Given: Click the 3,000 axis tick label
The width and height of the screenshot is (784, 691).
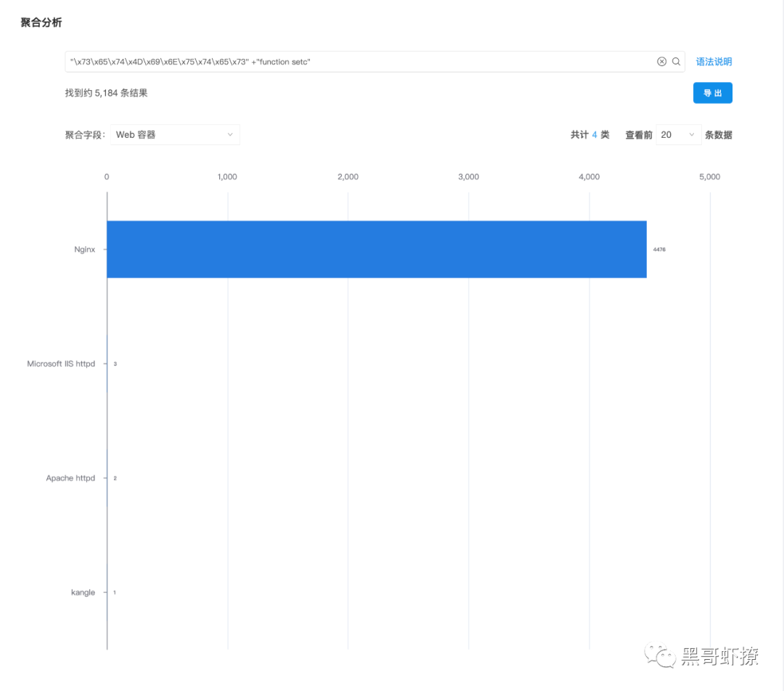Looking at the screenshot, I should 468,176.
